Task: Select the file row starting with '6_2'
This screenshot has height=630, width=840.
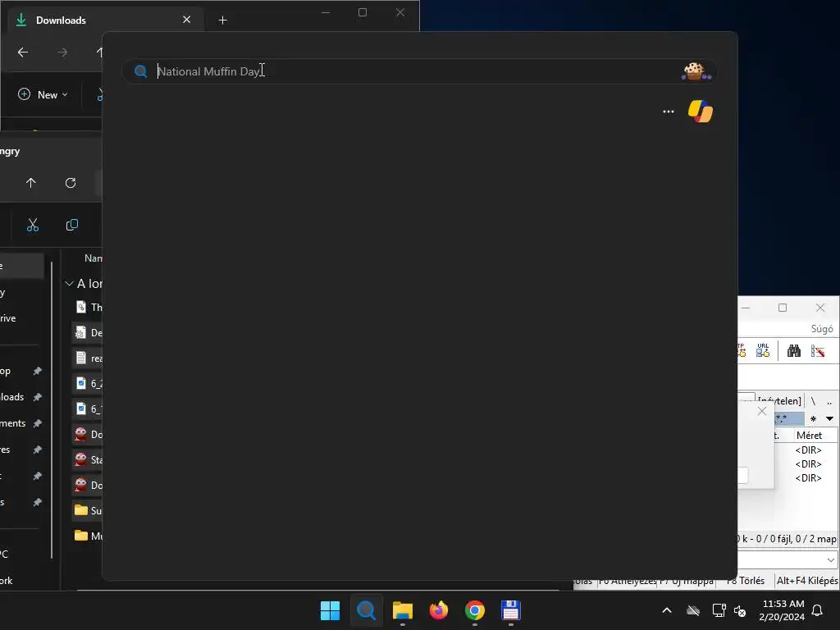Action: [x=87, y=384]
